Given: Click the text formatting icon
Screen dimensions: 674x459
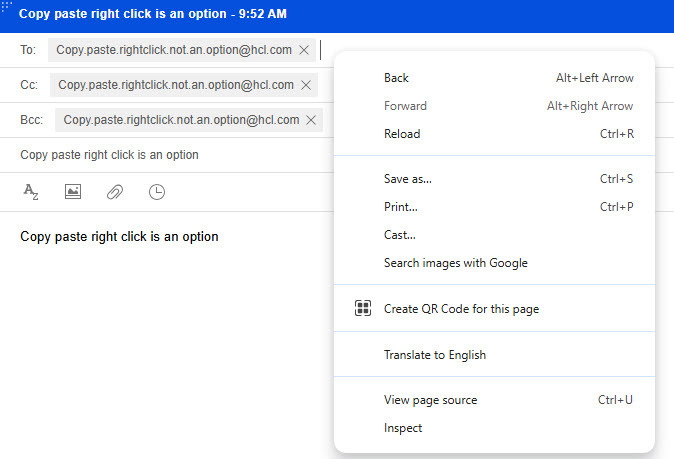Looking at the screenshot, I should (31, 192).
